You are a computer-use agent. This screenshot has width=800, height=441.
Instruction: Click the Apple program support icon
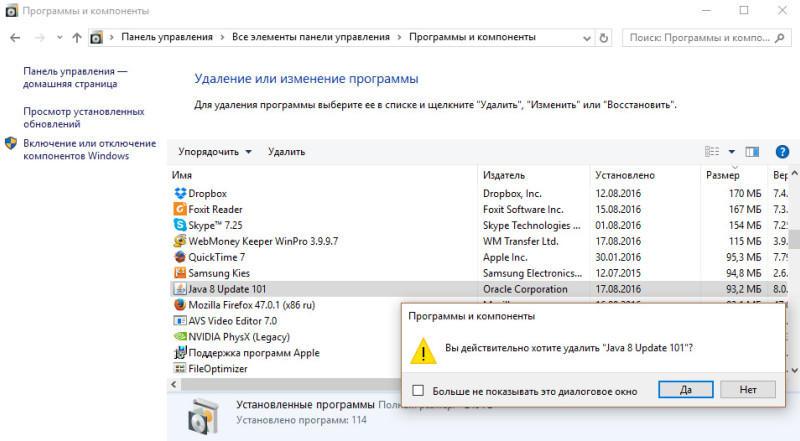click(x=180, y=352)
